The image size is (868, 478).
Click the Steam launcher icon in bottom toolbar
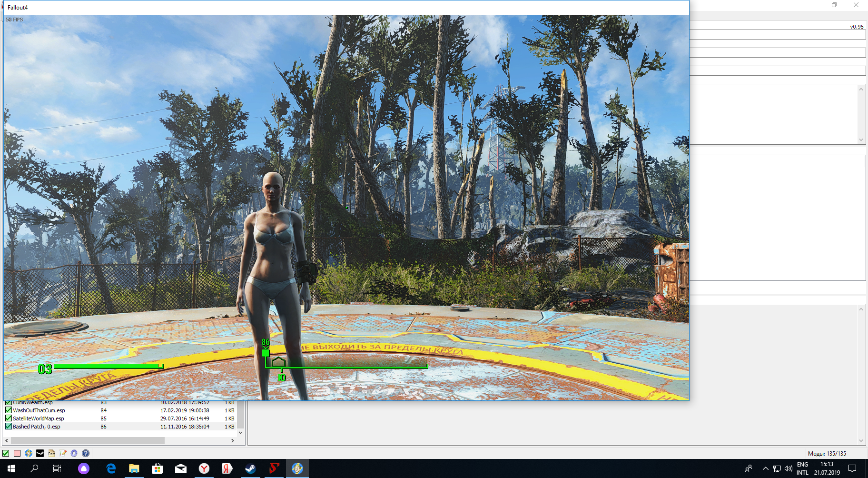[40, 453]
